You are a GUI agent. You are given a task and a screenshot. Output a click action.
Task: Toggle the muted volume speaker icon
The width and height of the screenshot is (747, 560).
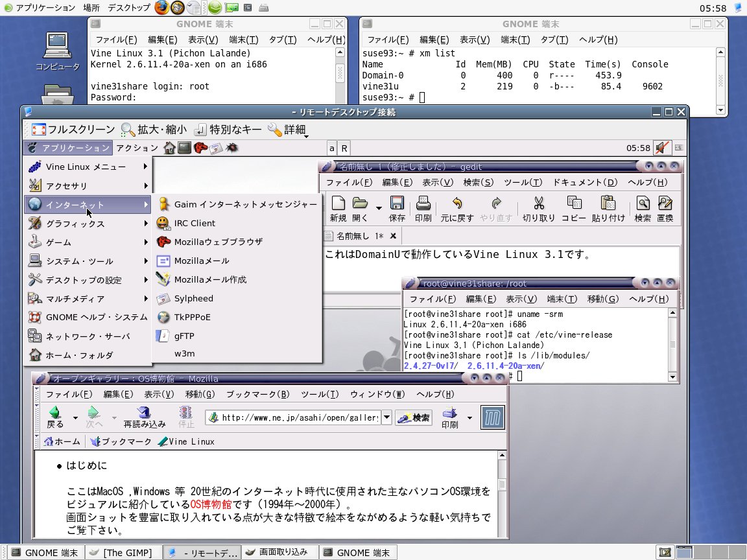(x=661, y=148)
